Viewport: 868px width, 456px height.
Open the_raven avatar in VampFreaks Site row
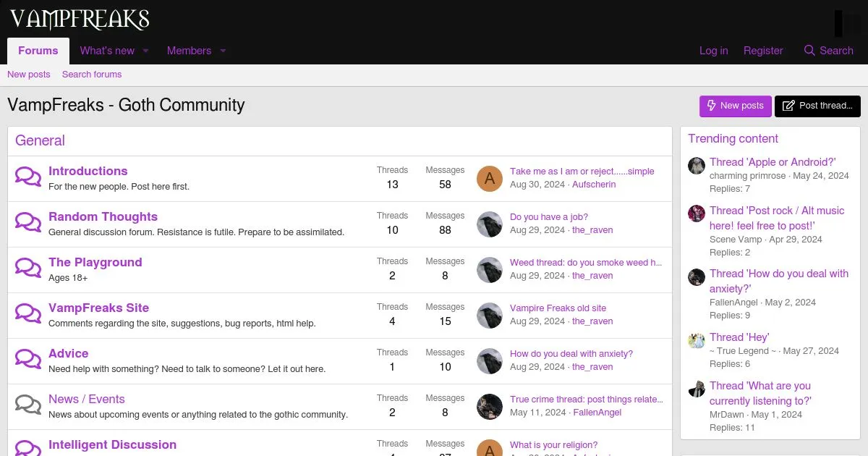tap(490, 316)
